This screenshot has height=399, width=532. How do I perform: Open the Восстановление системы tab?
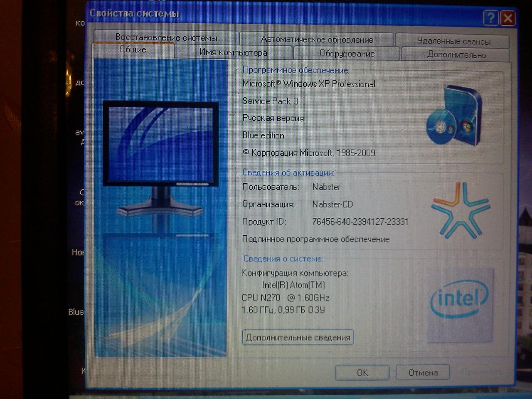pos(166,37)
